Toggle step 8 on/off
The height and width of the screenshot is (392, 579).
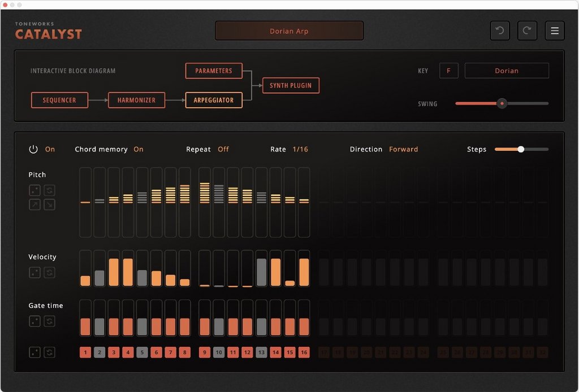click(x=185, y=352)
